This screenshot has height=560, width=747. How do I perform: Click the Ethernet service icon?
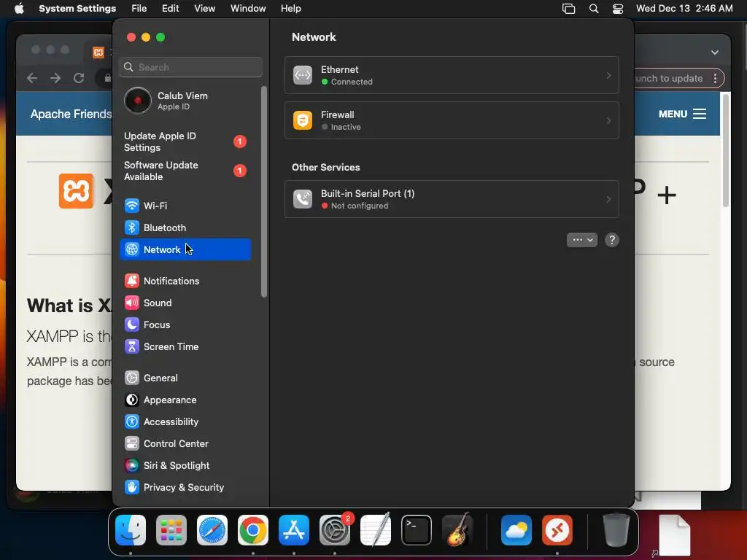[x=303, y=75]
